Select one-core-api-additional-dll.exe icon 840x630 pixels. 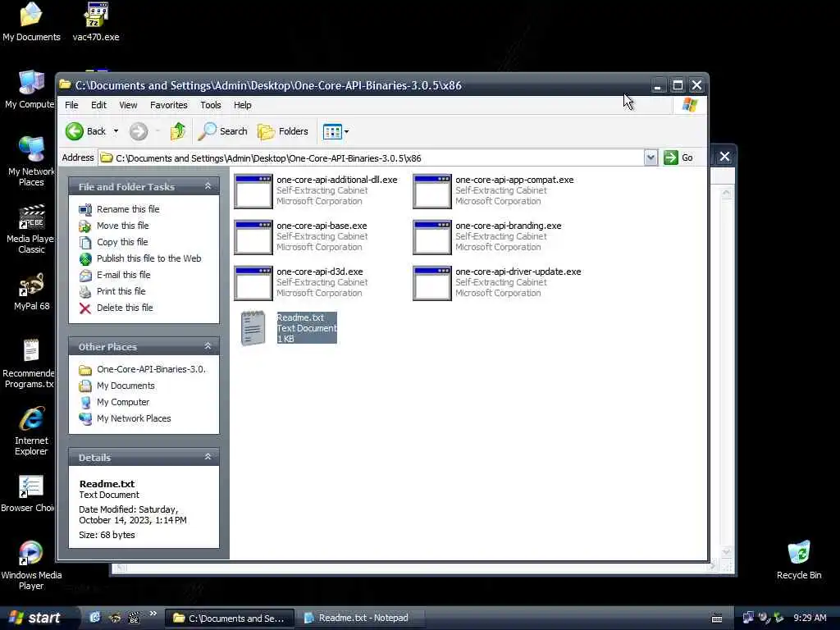pyautogui.click(x=253, y=190)
